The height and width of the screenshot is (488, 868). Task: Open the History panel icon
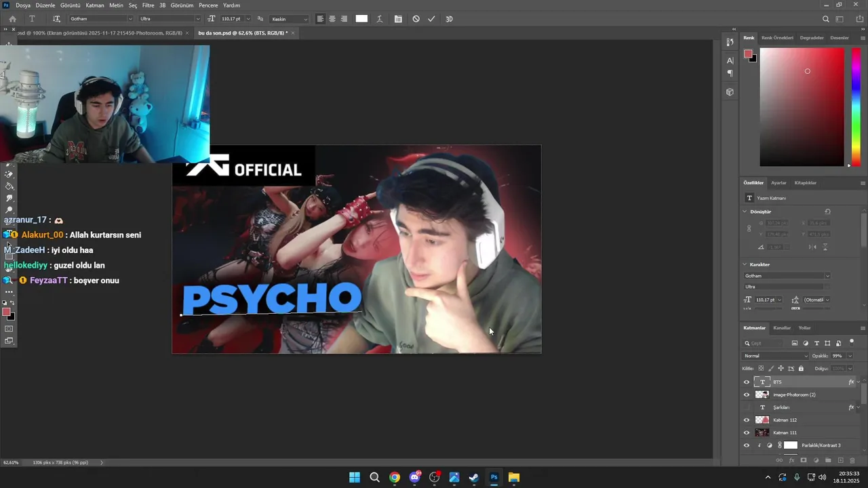pyautogui.click(x=730, y=42)
